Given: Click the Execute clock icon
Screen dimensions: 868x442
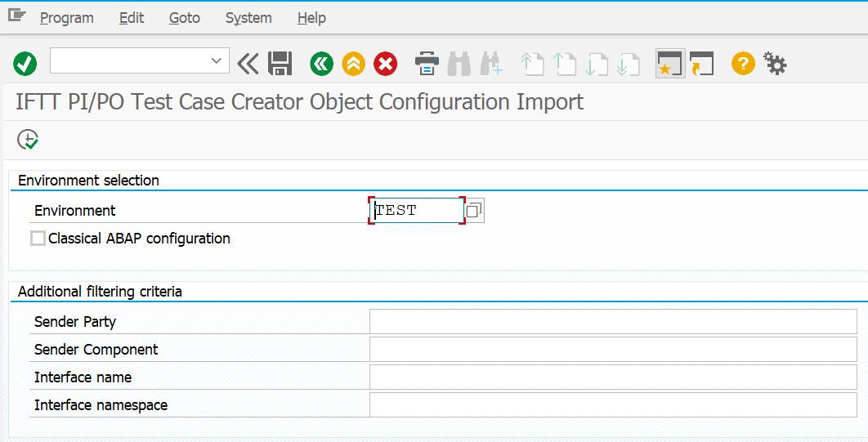Looking at the screenshot, I should [x=28, y=140].
